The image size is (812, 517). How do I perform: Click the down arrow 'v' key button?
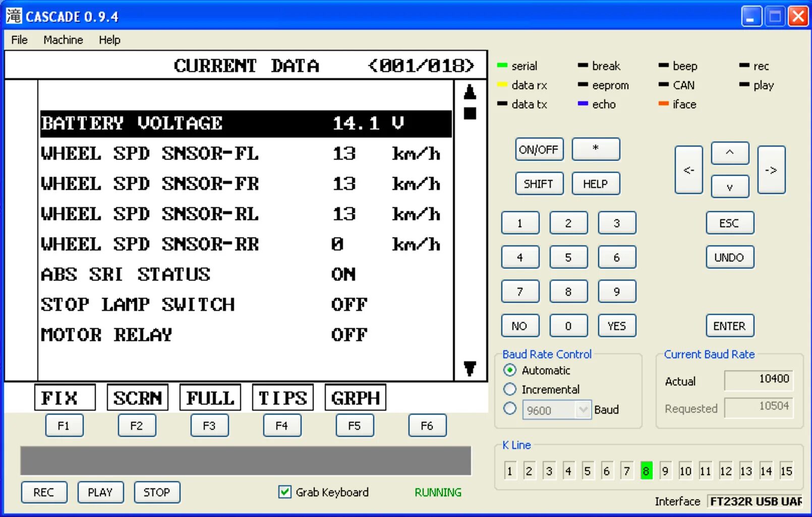click(730, 187)
